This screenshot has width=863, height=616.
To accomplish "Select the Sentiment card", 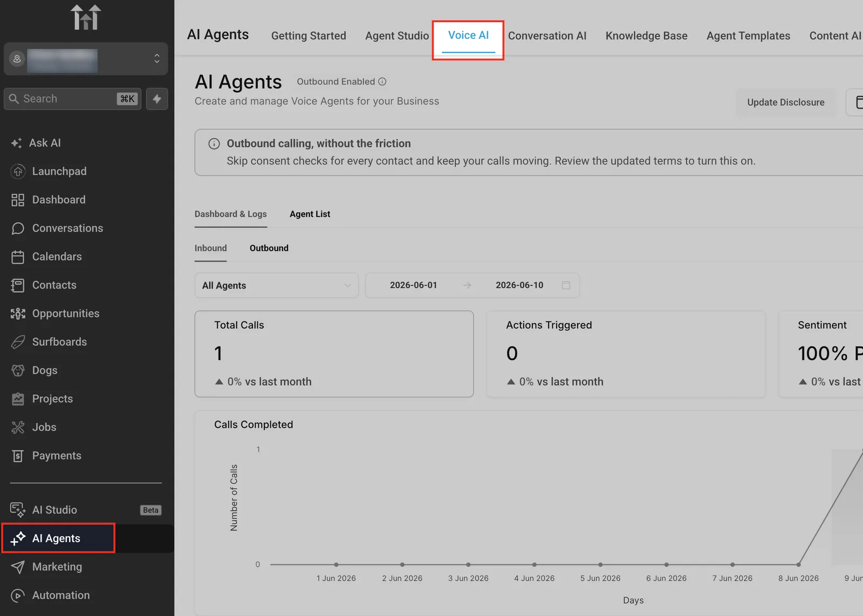I will click(x=821, y=354).
